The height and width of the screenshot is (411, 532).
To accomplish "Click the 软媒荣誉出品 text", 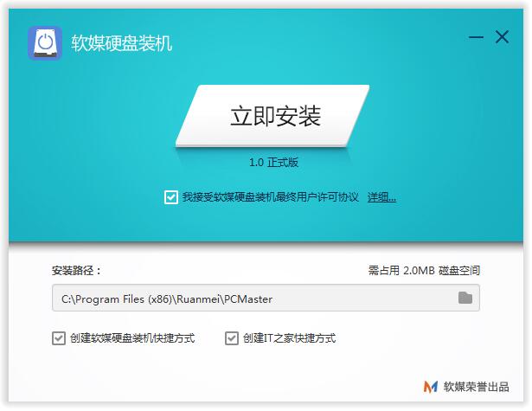I will pos(476,387).
